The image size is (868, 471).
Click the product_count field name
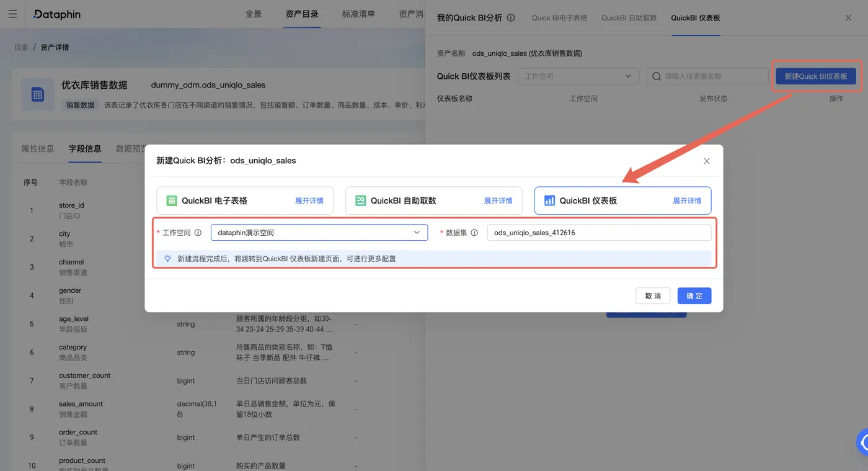point(82,460)
